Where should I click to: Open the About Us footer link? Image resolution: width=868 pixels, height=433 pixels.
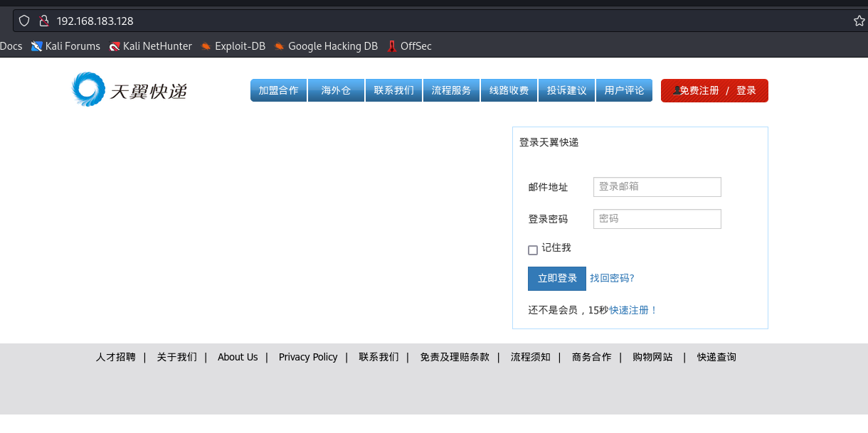[238, 357]
